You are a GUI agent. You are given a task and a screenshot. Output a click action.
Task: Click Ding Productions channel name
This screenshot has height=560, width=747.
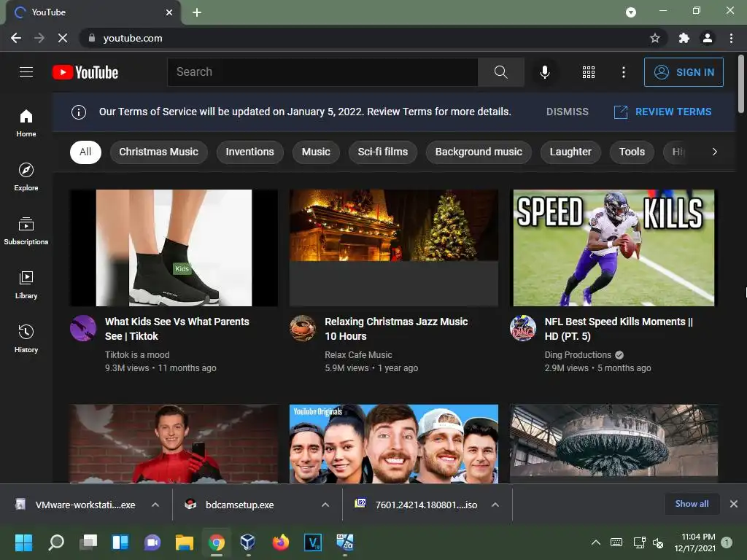tap(578, 355)
